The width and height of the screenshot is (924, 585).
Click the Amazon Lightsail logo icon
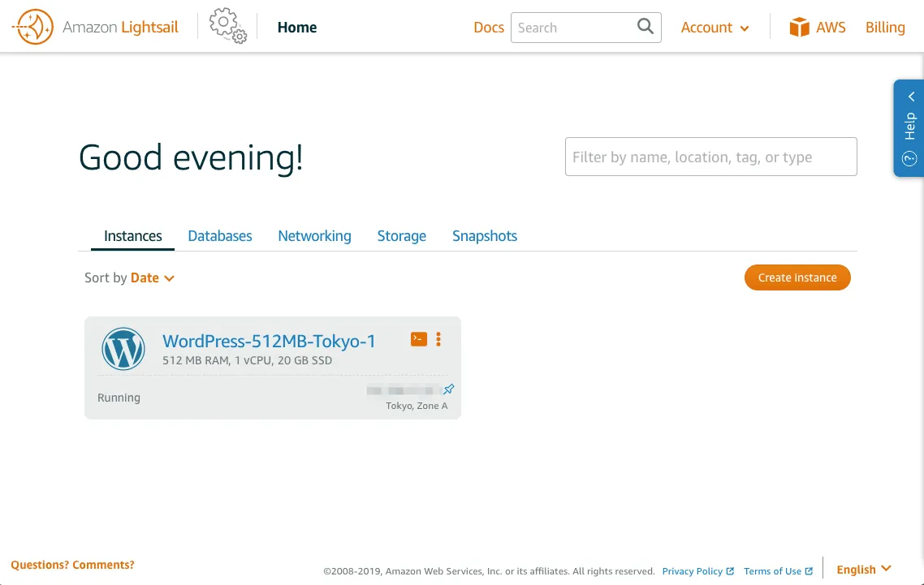coord(33,28)
